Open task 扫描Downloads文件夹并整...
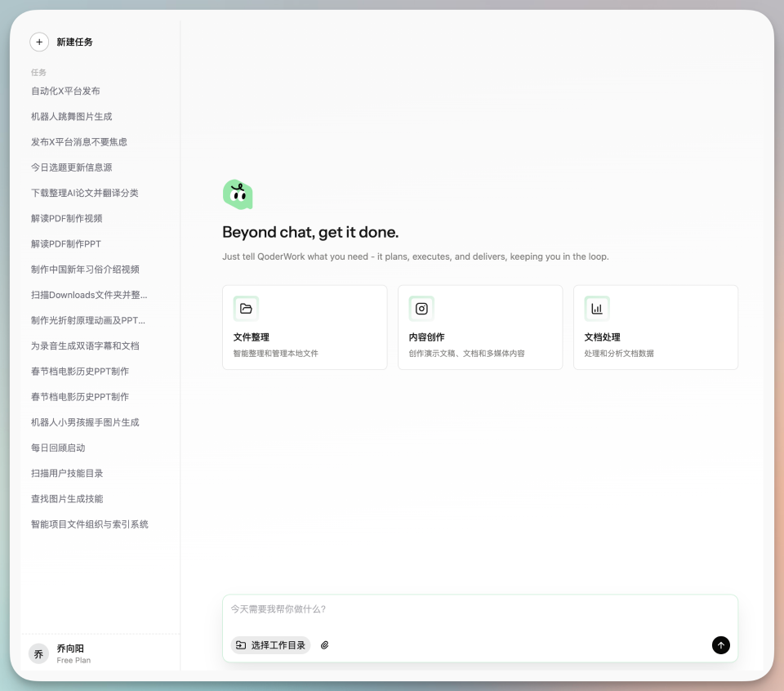 (89, 295)
